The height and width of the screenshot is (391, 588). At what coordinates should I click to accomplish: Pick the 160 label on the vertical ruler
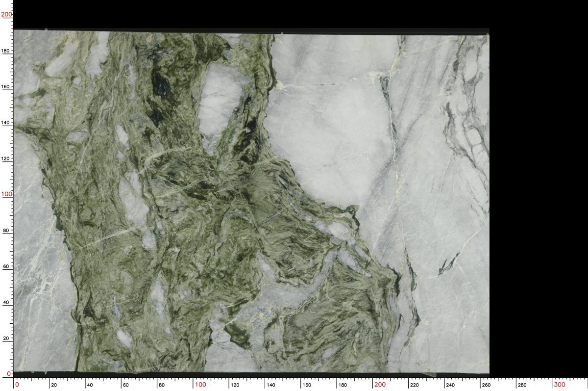pyautogui.click(x=6, y=87)
